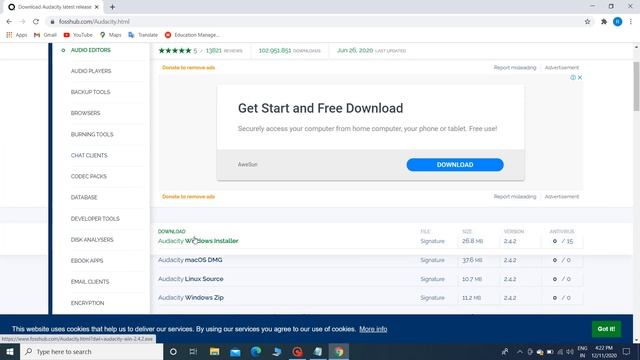Download Audacity Windows Installer
This screenshot has width=640, height=360.
pos(198,241)
